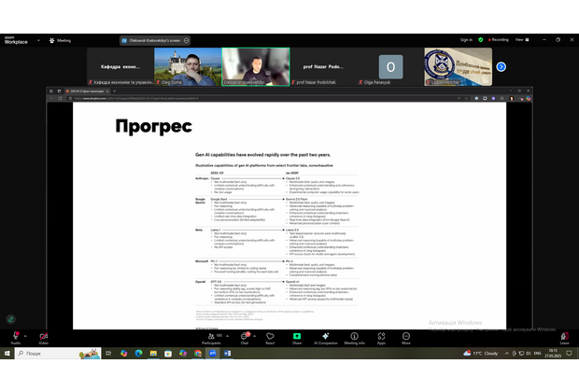
Task: Open the Chat panel
Action: [245, 336]
